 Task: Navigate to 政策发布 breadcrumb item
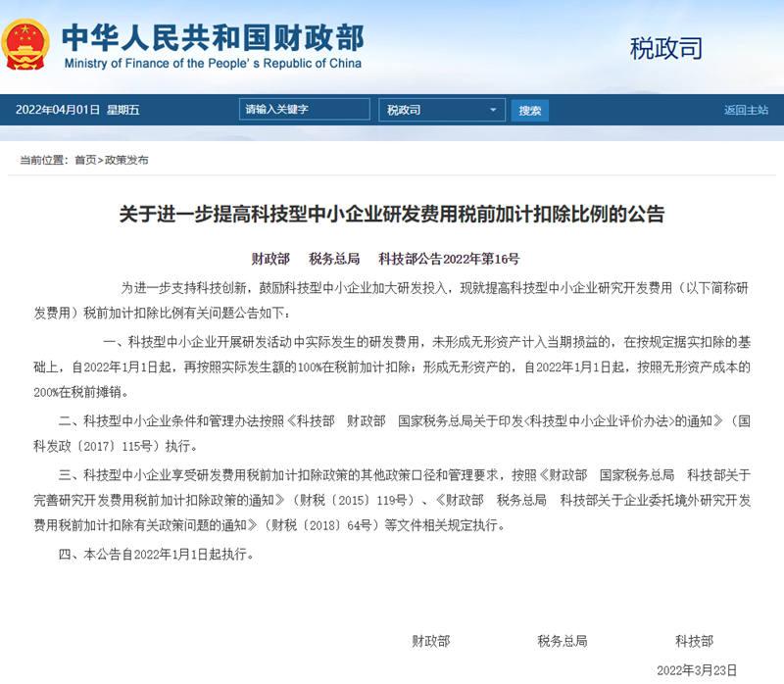126,160
